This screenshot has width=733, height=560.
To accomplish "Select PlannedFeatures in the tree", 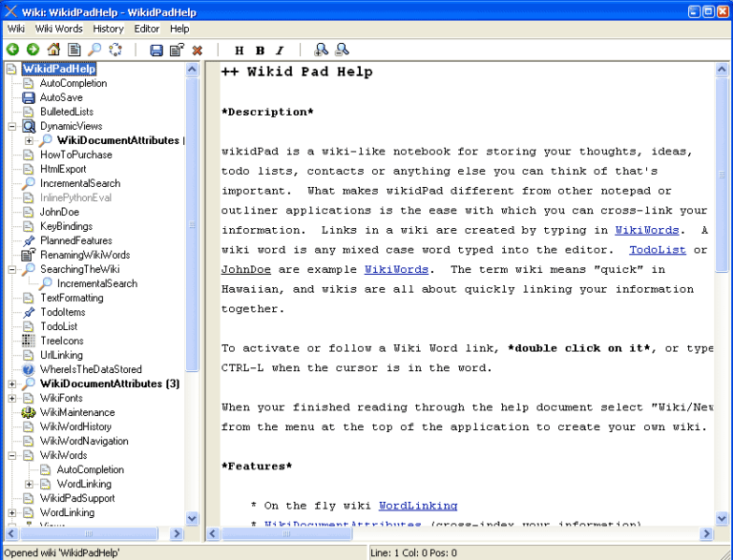I will pyautogui.click(x=75, y=240).
